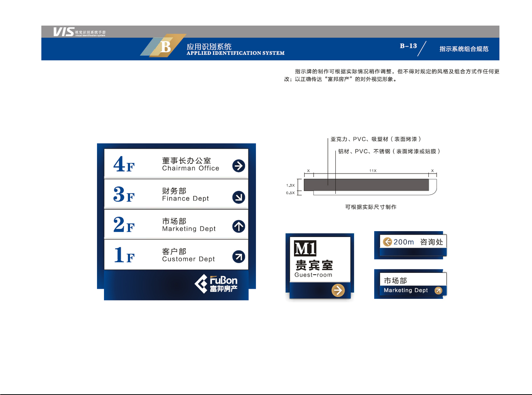Click the '应用识别系统' header title
Image resolution: width=532 pixels, height=395 pixels.
click(209, 47)
